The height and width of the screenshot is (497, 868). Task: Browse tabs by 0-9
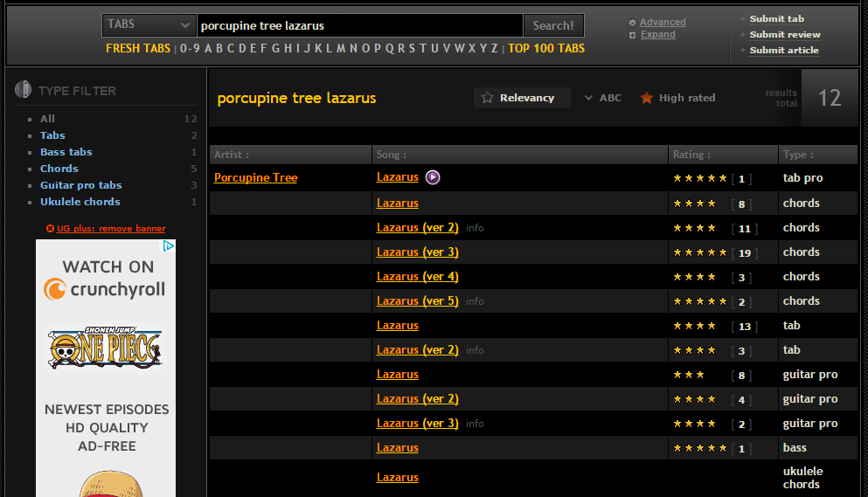pyautogui.click(x=190, y=48)
